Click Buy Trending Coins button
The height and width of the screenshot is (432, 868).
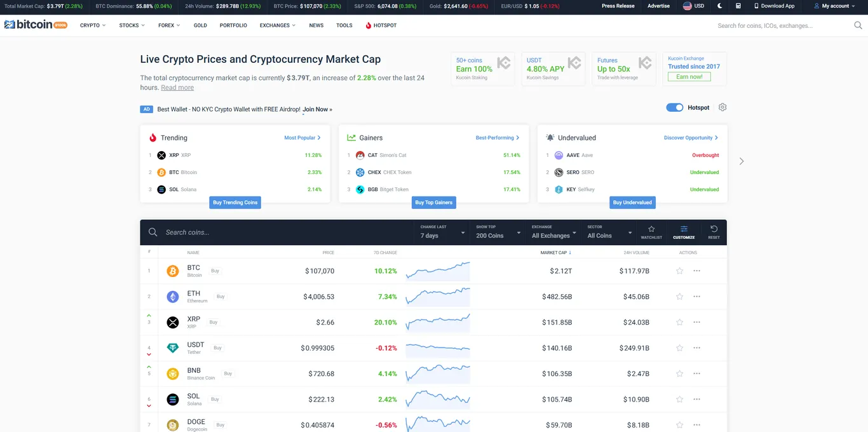(x=235, y=202)
